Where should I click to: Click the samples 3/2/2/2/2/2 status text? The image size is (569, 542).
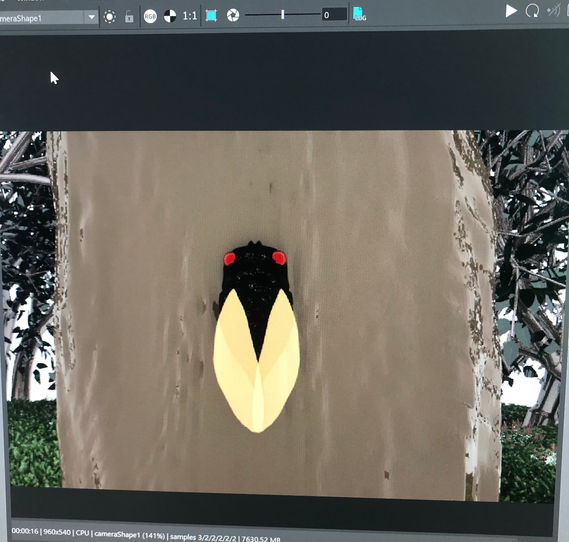tap(203, 537)
